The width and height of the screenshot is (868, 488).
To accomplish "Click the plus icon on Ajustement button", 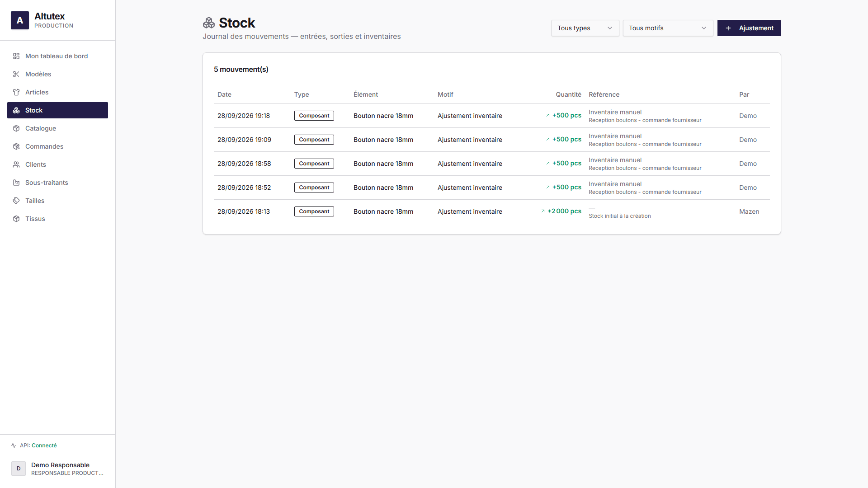I will [x=728, y=28].
